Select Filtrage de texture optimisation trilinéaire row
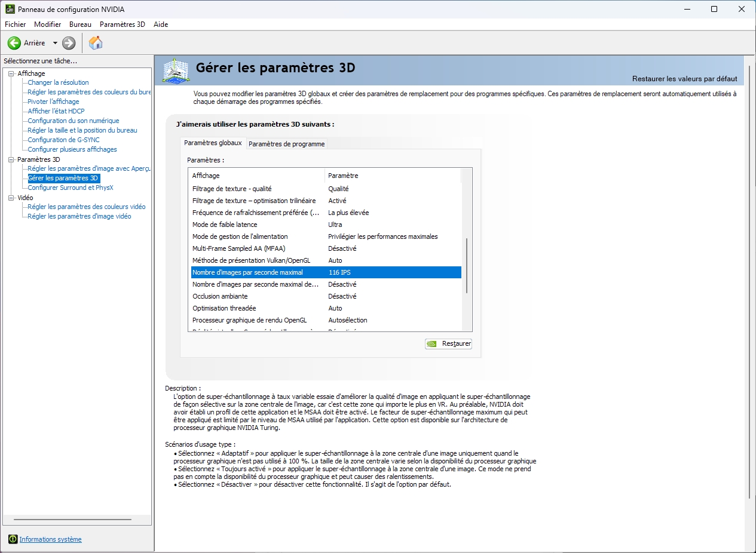Viewport: 756px width, 553px height. (326, 201)
